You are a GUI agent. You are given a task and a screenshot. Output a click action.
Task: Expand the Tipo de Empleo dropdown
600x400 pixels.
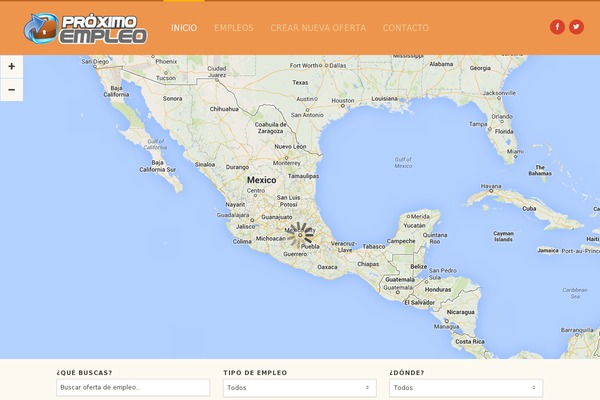click(x=300, y=388)
